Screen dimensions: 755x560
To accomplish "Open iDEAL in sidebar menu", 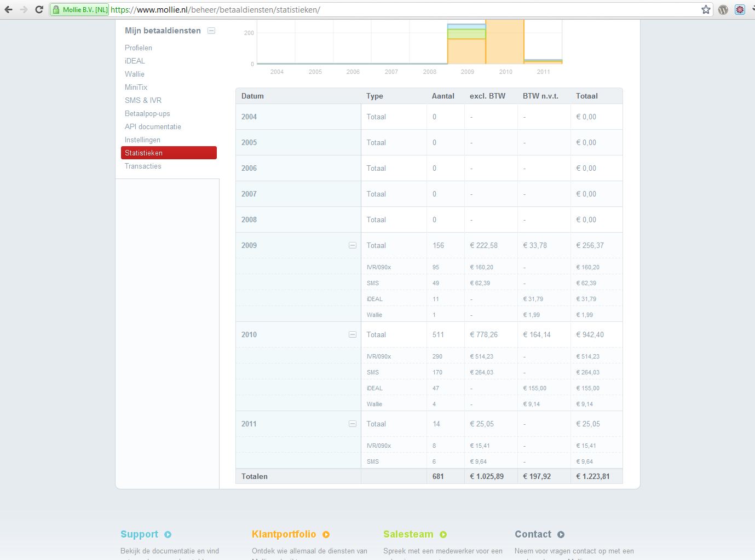I will pyautogui.click(x=135, y=61).
